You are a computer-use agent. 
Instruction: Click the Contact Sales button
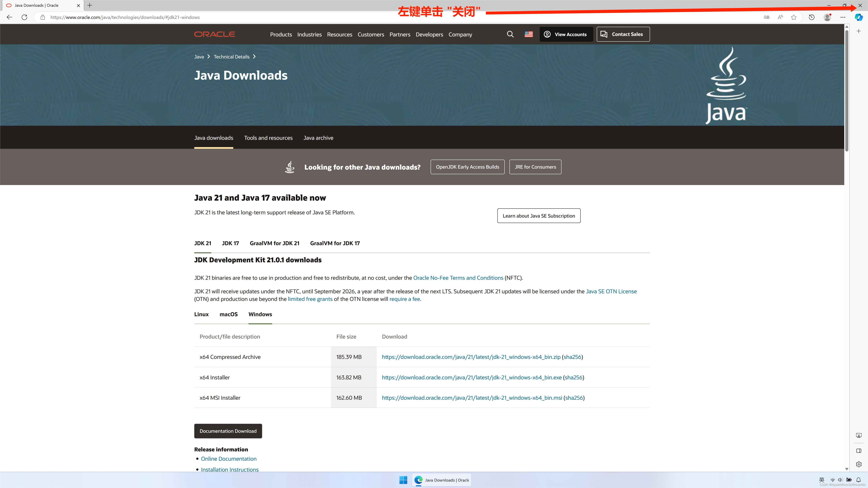pyautogui.click(x=623, y=34)
